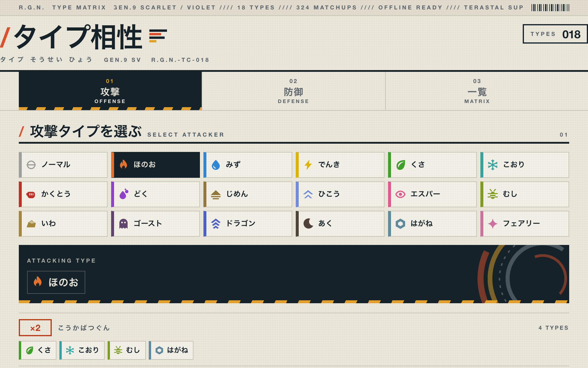Click the flame icon in the ATTACKING TYPE panel
The width and height of the screenshot is (588, 368).
pyautogui.click(x=38, y=282)
